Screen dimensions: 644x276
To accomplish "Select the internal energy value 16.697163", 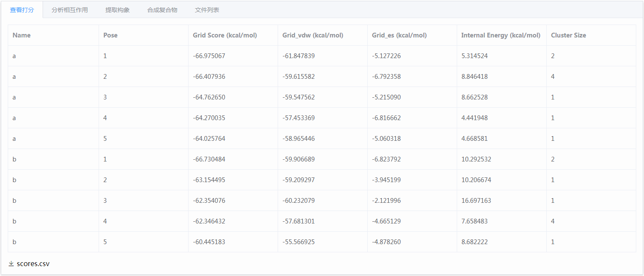I will click(476, 201).
